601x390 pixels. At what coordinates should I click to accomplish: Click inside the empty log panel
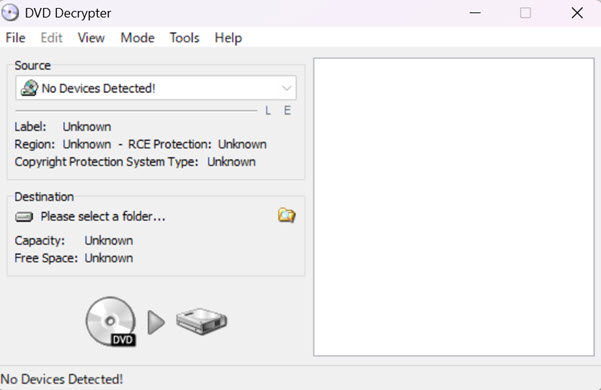click(454, 207)
